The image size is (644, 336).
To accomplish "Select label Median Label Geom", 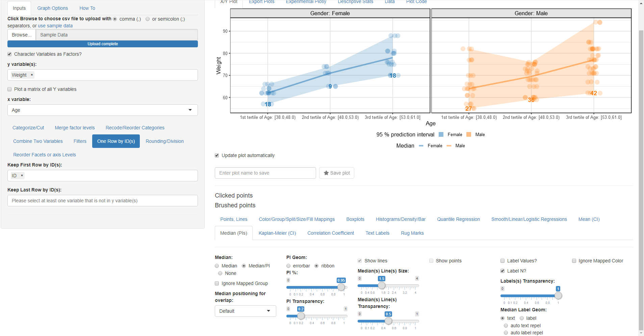I will pos(522,318).
